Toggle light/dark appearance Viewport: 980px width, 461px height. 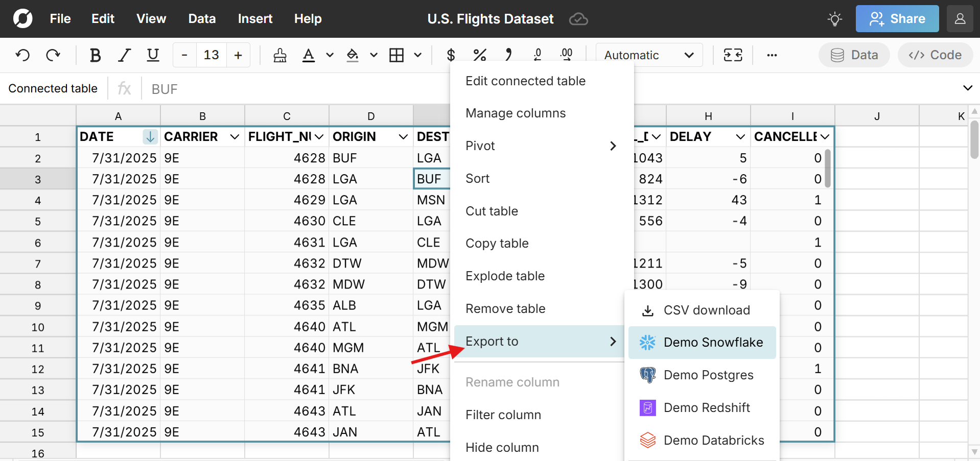pos(834,18)
